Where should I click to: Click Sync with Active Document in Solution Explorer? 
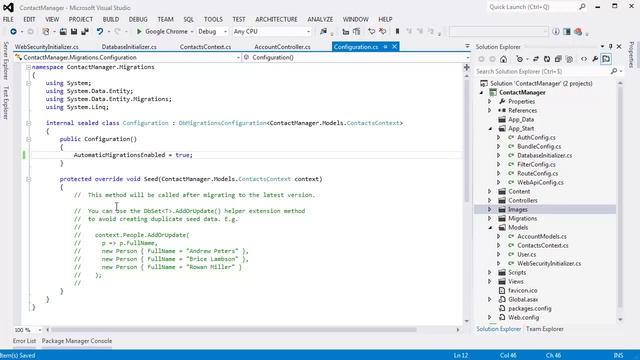[x=536, y=59]
